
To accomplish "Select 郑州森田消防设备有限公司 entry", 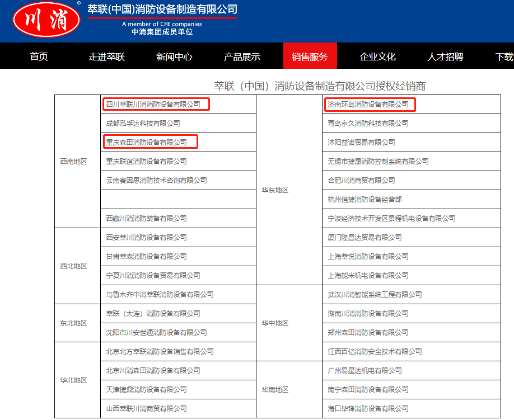I will 368,332.
